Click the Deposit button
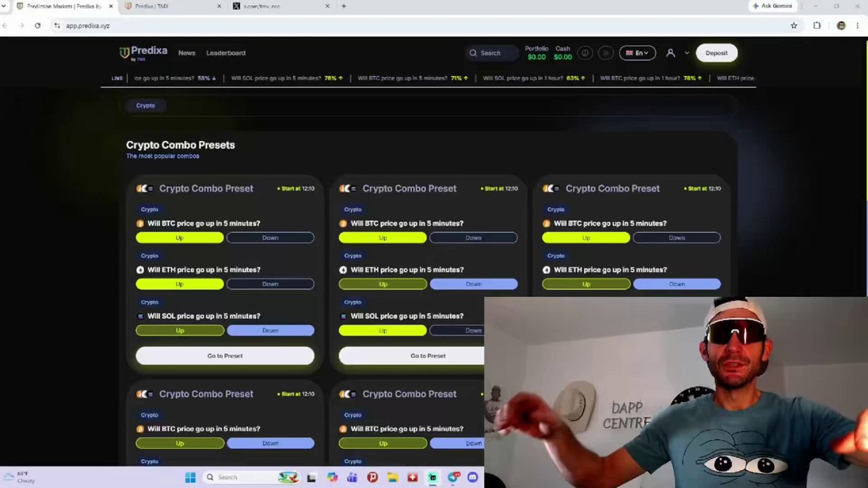Viewport: 868px width, 488px height. coord(717,53)
